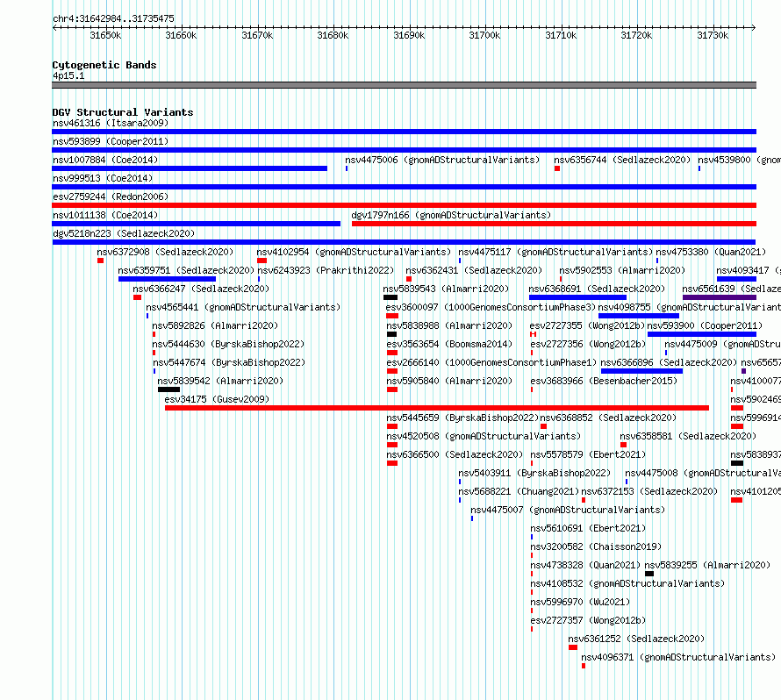The width and height of the screenshot is (781, 700).
Task: Open nsv3200582 (Chaisson2019) label
Action: coord(596,546)
